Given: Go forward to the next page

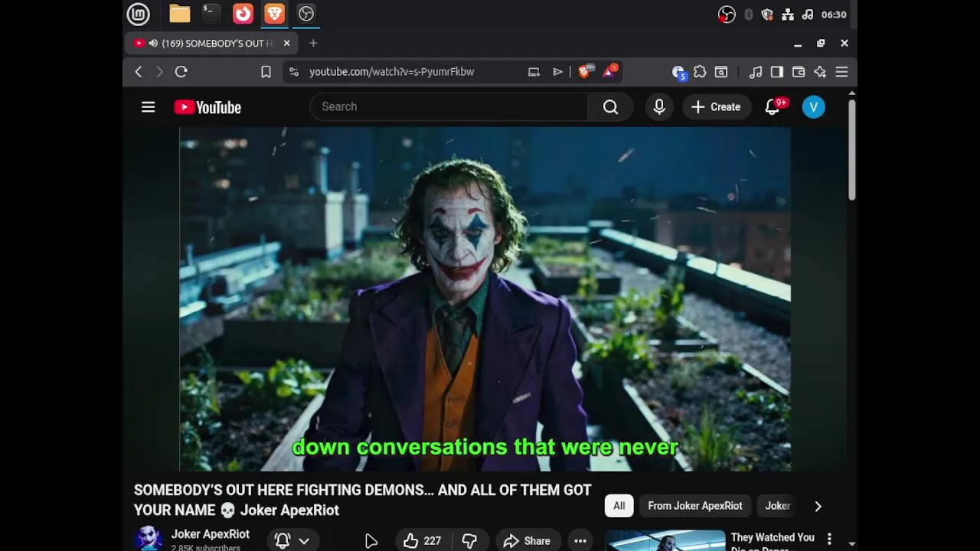Looking at the screenshot, I should (159, 72).
